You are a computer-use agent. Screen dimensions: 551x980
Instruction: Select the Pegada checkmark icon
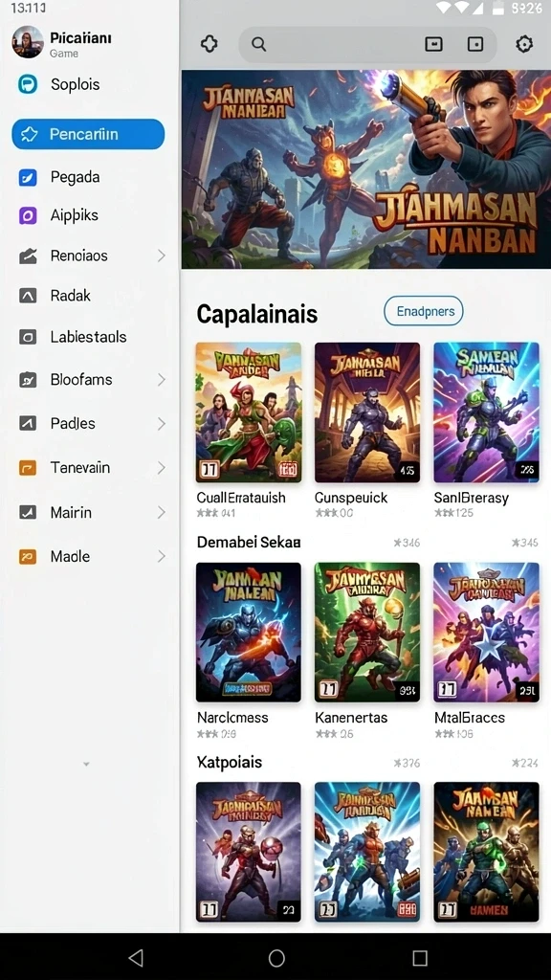tap(28, 177)
